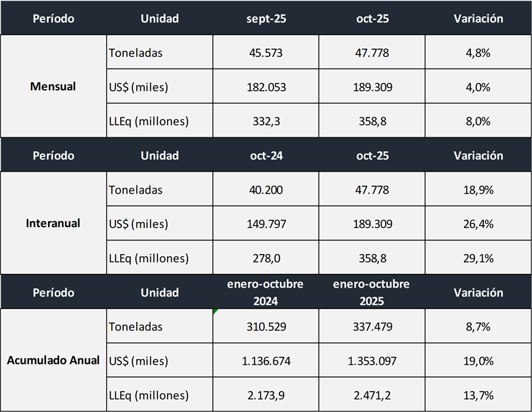The height and width of the screenshot is (412, 532).
Task: Click the sept-25 column header
Action: coord(266,19)
